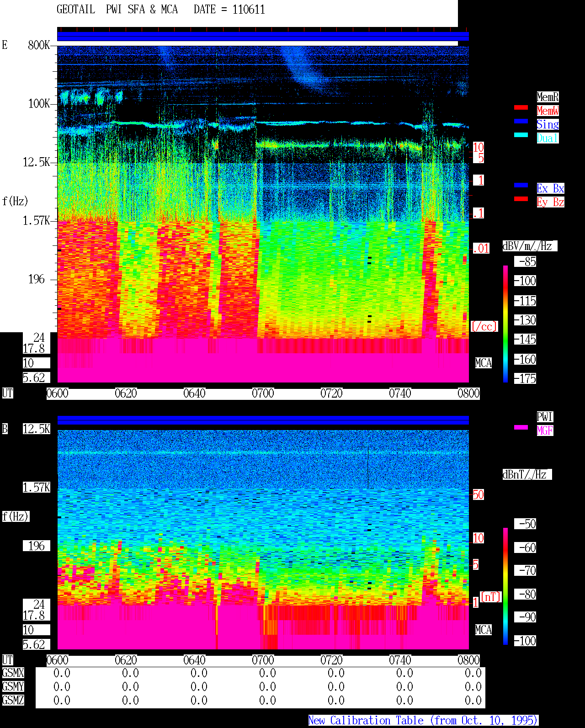Click the MCA label of the B panel
Screen dimensions: 585x728
pos(484,630)
